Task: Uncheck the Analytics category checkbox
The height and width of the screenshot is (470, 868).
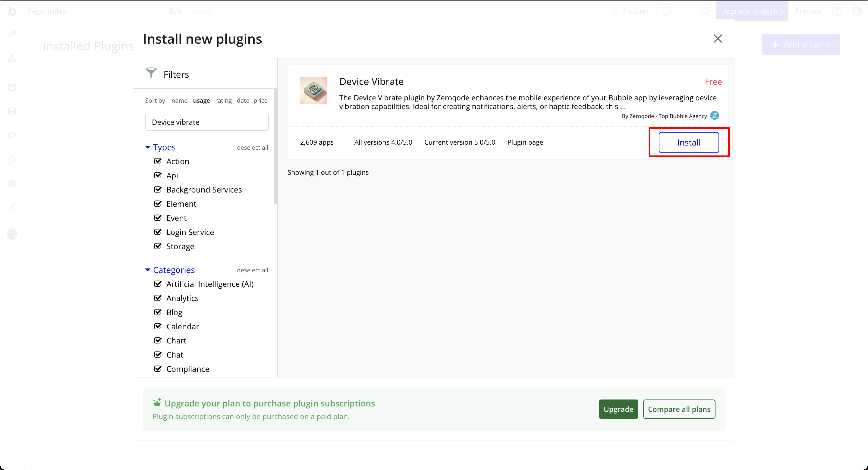Action: point(158,298)
